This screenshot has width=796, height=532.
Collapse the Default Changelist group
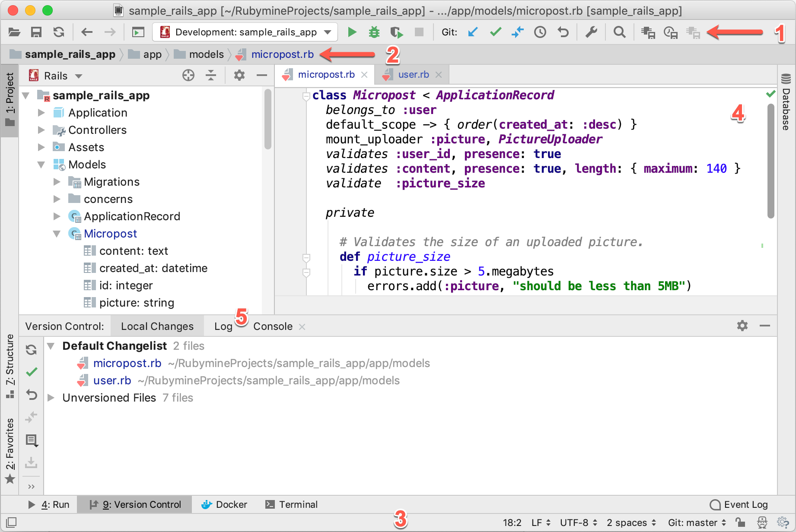click(51, 346)
